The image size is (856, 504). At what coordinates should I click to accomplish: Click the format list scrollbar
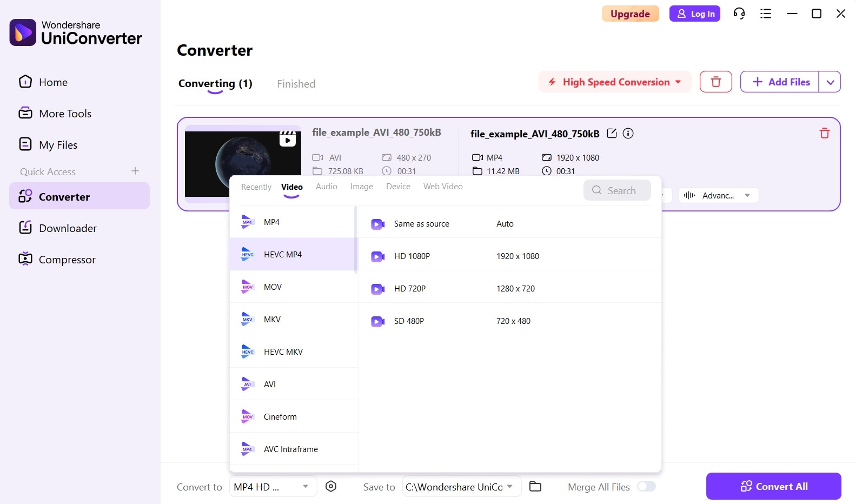(x=356, y=240)
